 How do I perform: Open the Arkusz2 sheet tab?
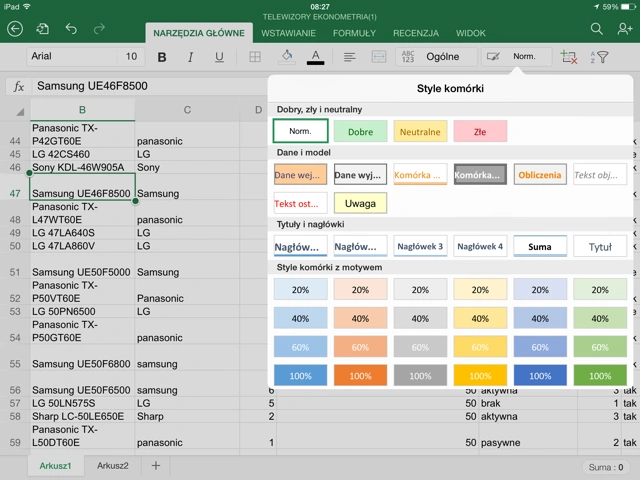(x=113, y=466)
